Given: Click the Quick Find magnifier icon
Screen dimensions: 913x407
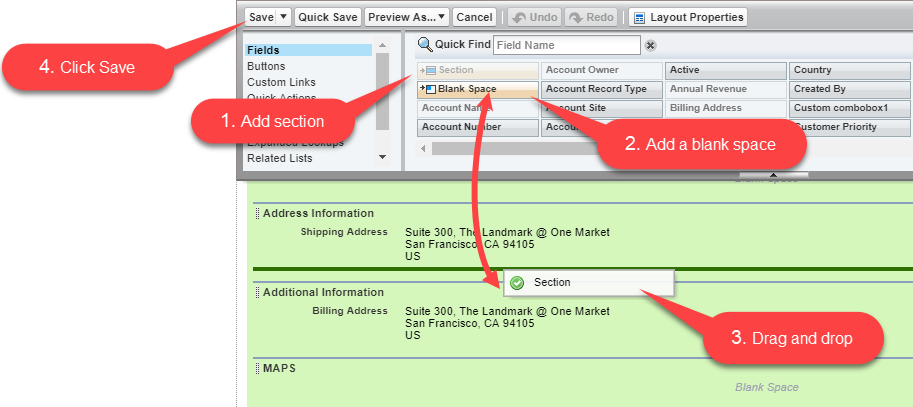Looking at the screenshot, I should (x=425, y=45).
